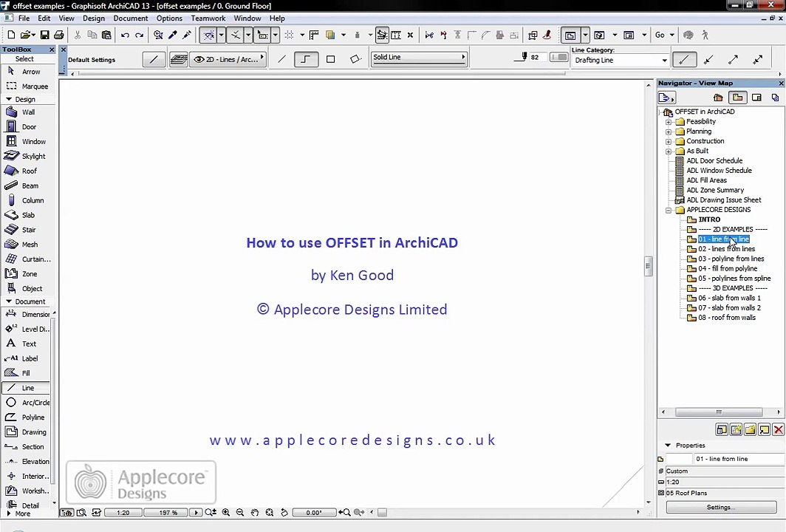
Task: Expand the Feasibility folder
Action: point(669,122)
